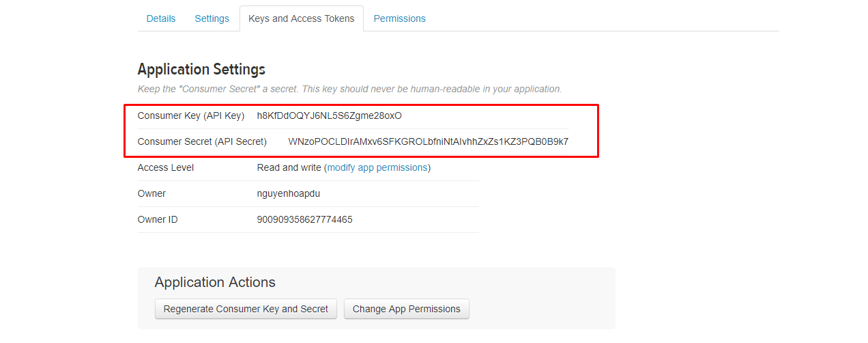Screen dimensions: 868x343
Task: Click the Owner ID number 900909358627774465
Action: tap(305, 219)
